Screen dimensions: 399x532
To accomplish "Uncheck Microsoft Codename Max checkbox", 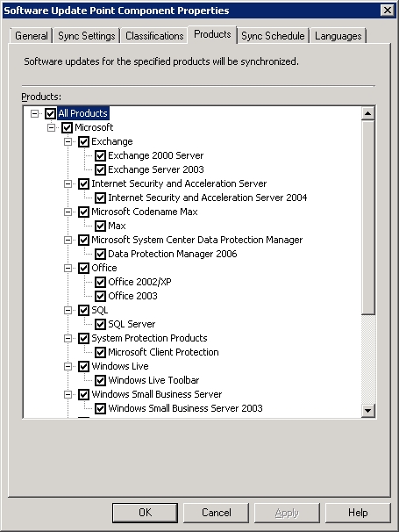I will pyautogui.click(x=83, y=212).
